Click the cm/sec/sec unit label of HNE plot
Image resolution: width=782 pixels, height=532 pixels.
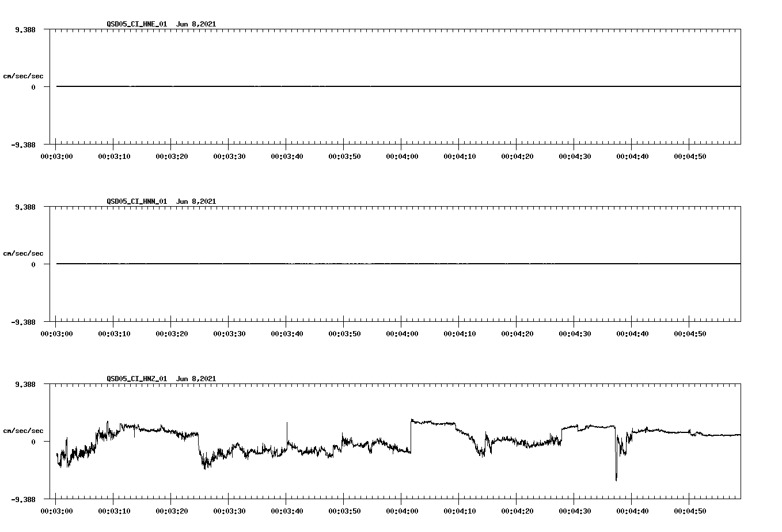23,76
